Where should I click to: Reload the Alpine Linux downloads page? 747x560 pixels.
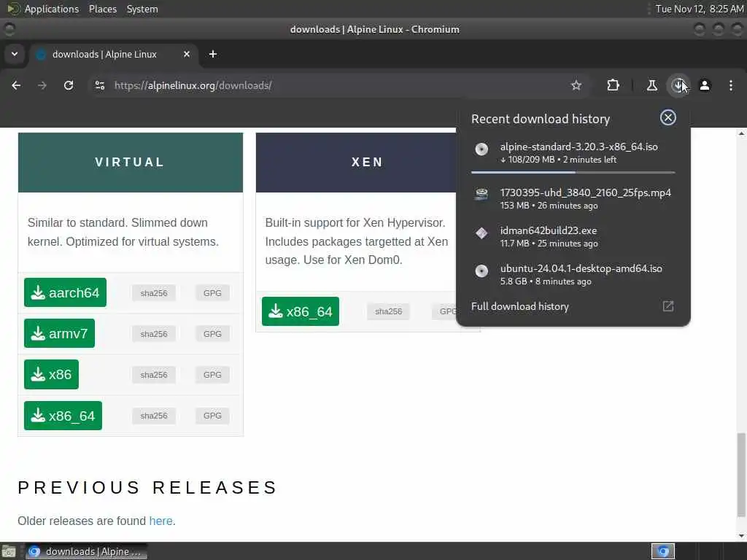tap(69, 85)
